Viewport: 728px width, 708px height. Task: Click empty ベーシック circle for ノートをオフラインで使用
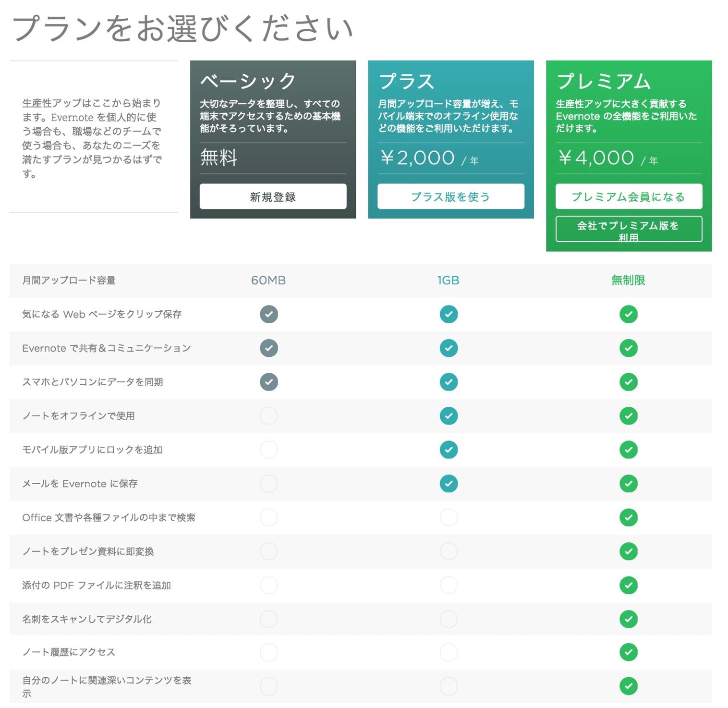(269, 416)
